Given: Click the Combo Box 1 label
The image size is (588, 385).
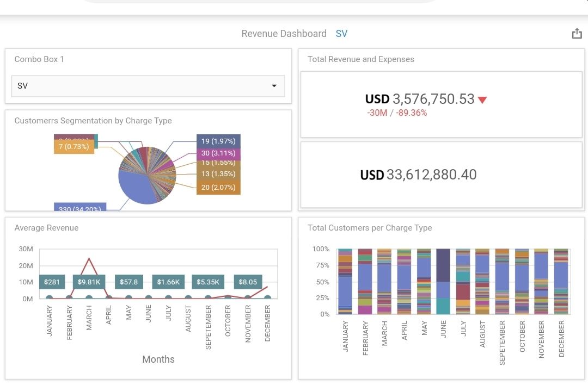Looking at the screenshot, I should pyautogui.click(x=39, y=59).
